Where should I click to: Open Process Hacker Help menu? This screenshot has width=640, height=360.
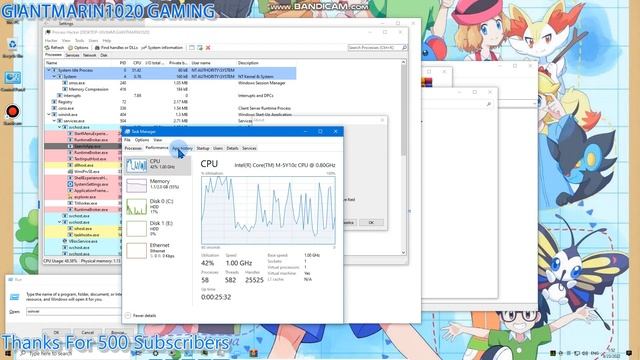107,41
